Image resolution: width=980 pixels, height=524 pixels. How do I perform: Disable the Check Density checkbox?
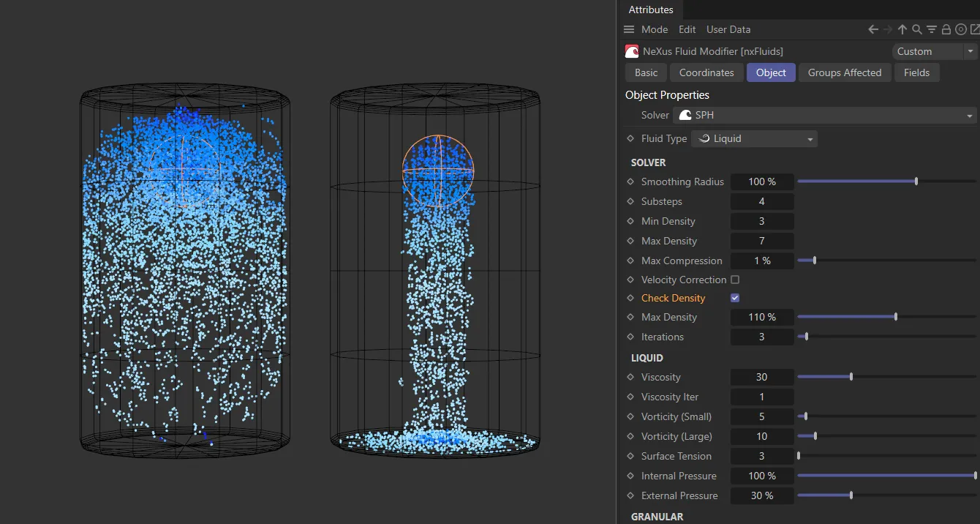734,298
